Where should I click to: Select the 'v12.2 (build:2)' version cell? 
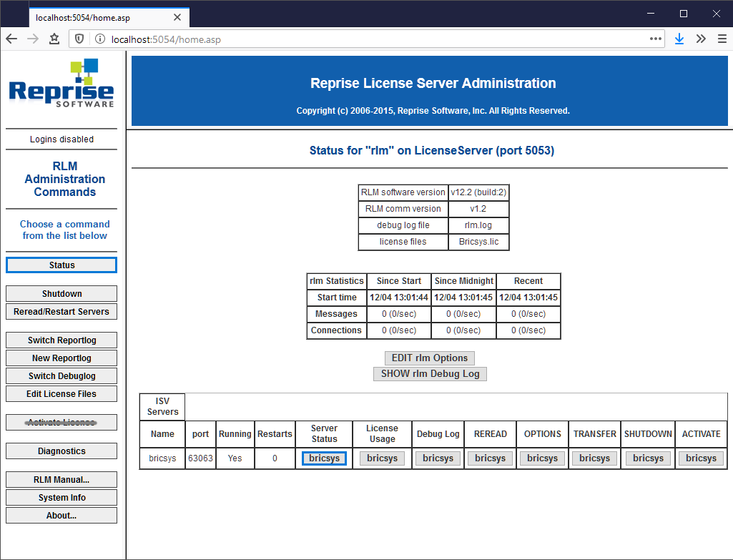tap(478, 192)
